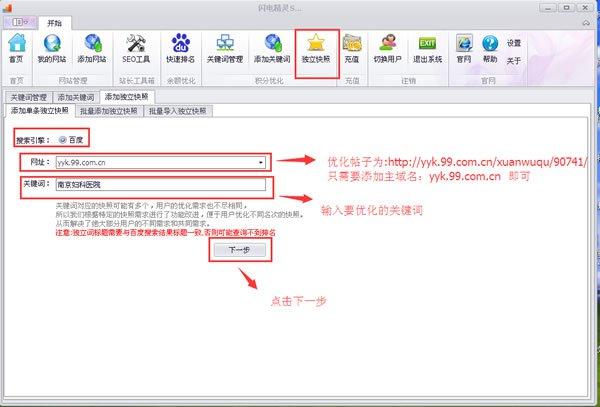Close the 闪电精灵 window
This screenshot has width=600, height=407.
tap(585, 8)
